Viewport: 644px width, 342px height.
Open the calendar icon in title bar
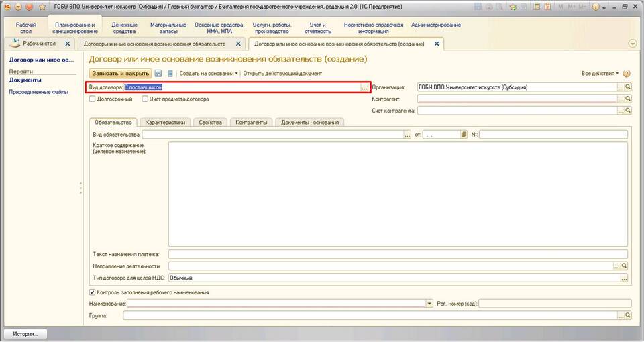(548, 7)
